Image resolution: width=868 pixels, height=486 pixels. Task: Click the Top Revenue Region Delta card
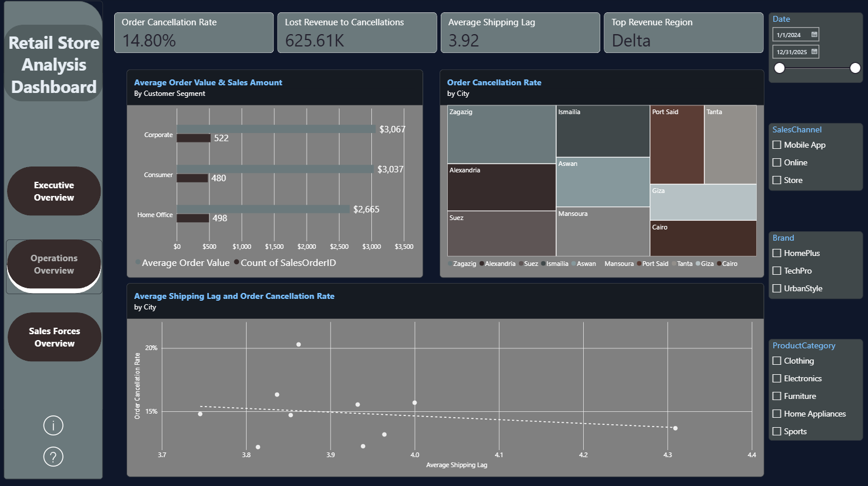pyautogui.click(x=683, y=33)
